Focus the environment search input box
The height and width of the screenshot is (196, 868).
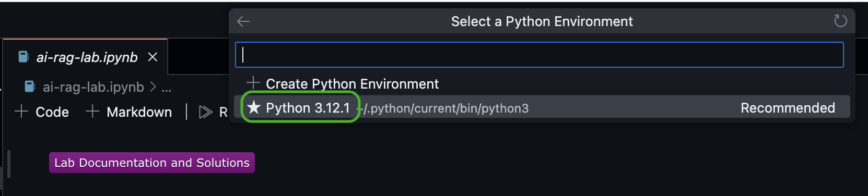(x=539, y=55)
